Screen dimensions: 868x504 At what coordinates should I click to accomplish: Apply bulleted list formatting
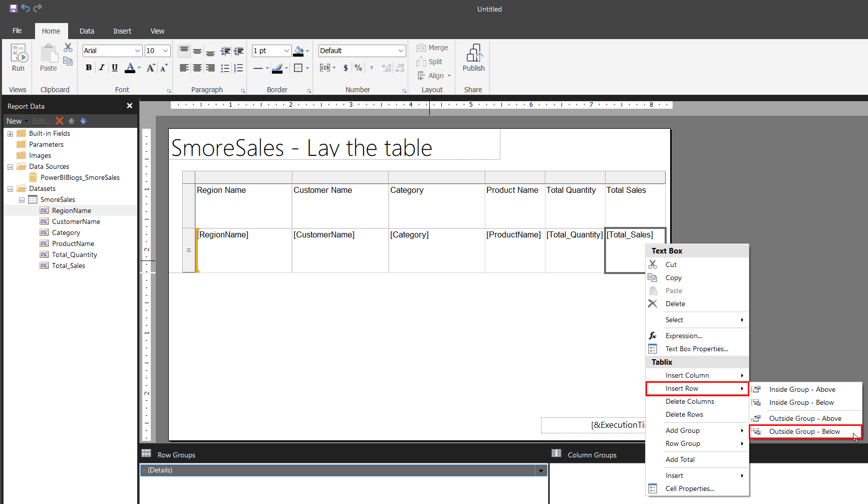(x=225, y=68)
